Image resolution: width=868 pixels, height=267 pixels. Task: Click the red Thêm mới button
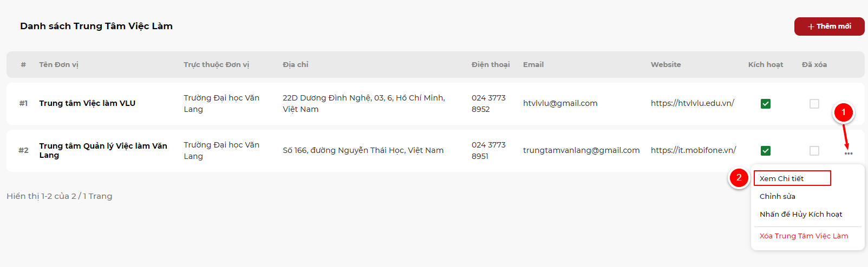pyautogui.click(x=829, y=26)
